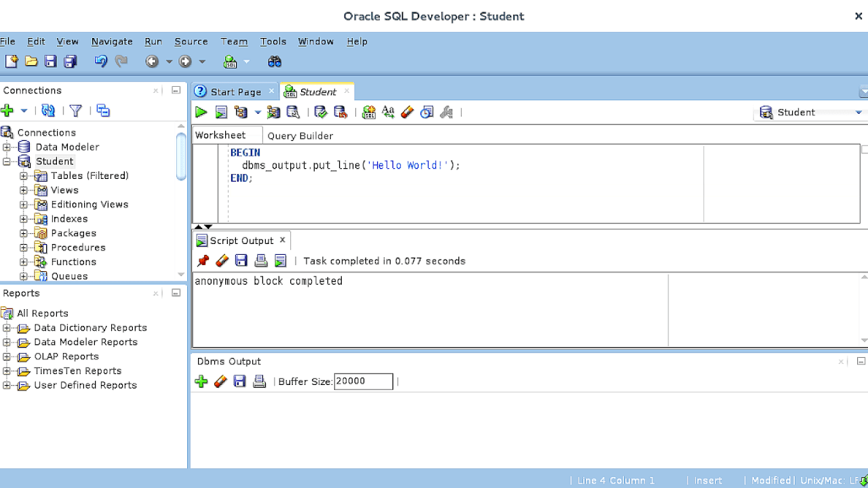
Task: Click the Run Script icon in worksheet toolbar
Action: 221,113
